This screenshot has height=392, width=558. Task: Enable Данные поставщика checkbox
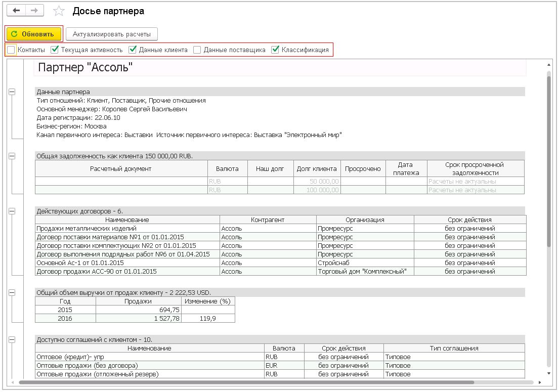197,50
